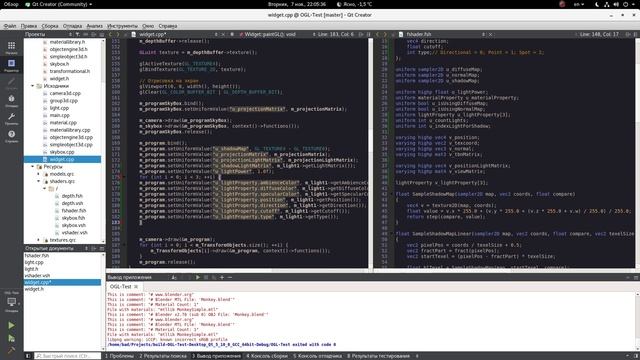The image size is (640, 360).
Task: Close widget.cpp document in editor toolbar
Action: tap(223, 34)
